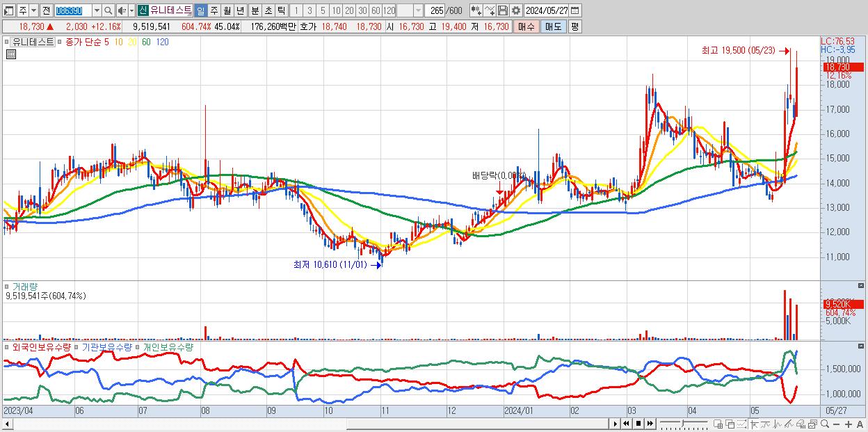Toggle monthly (월) chart period
Screen dimensions: 868x432
pyautogui.click(x=227, y=10)
